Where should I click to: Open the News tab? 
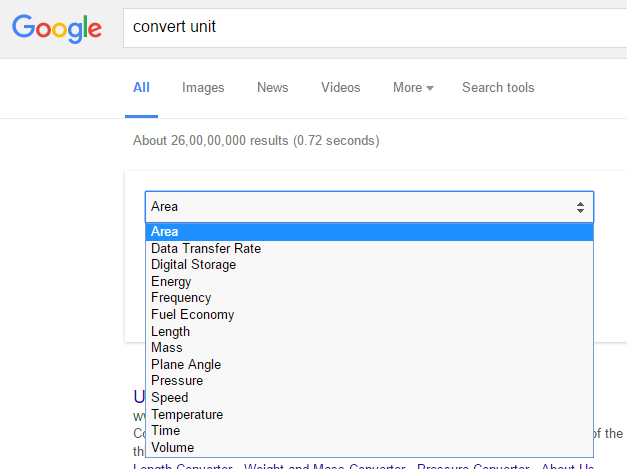272,88
